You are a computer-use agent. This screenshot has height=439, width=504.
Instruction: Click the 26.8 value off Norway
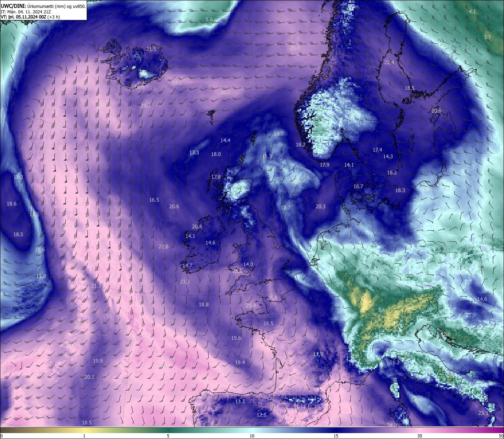295,48
